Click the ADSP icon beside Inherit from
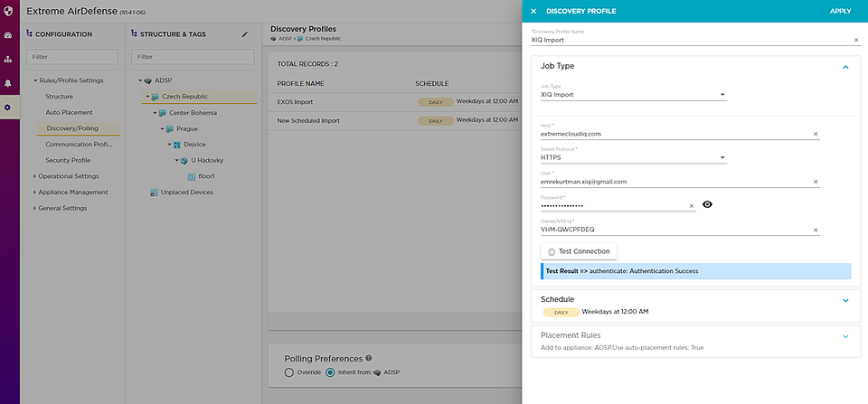The image size is (868, 404). click(x=377, y=372)
